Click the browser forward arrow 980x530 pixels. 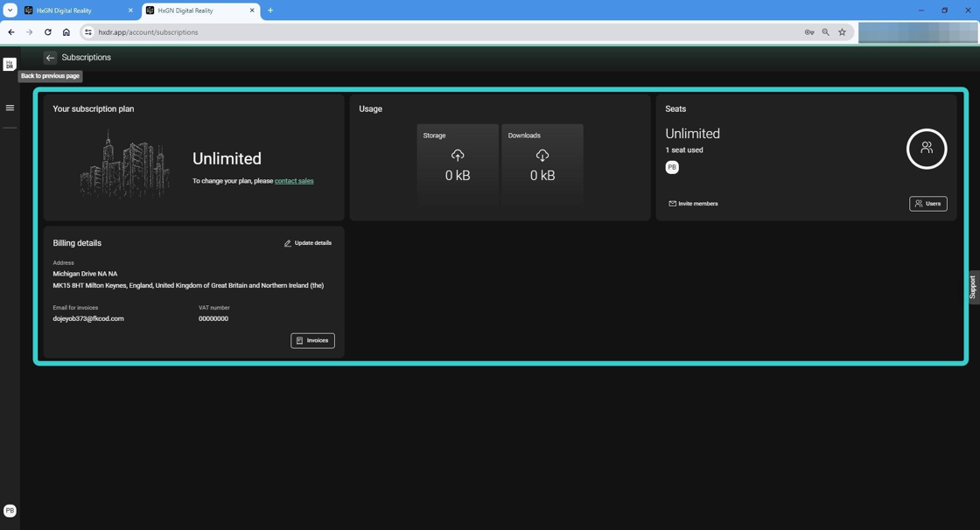coord(30,32)
